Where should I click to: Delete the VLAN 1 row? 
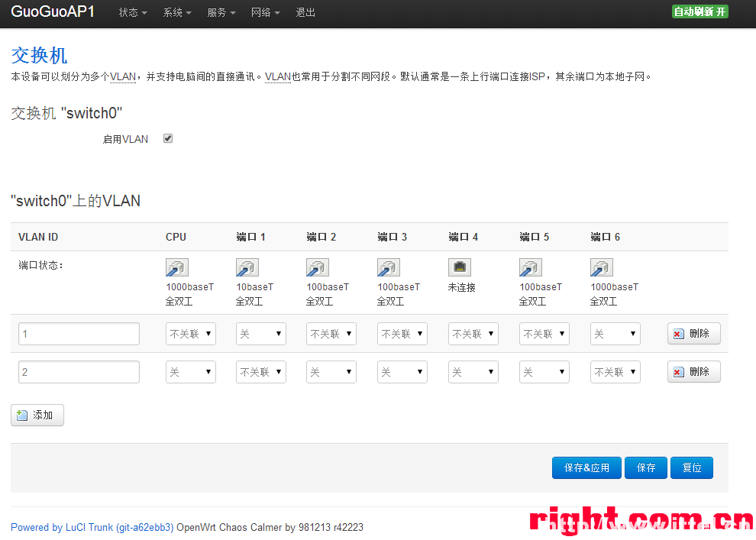coord(694,334)
